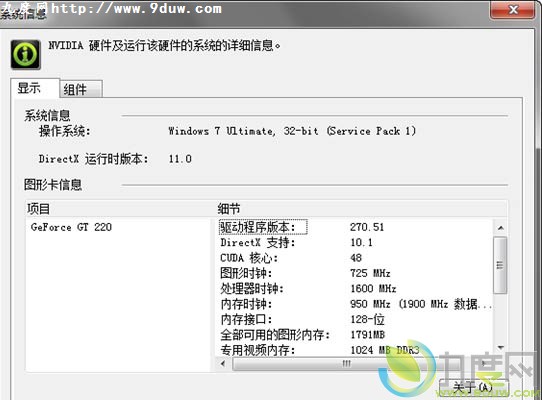Select the DirectX 支持 row
Image resolution: width=542 pixels, height=400 pixels.
tap(355, 242)
